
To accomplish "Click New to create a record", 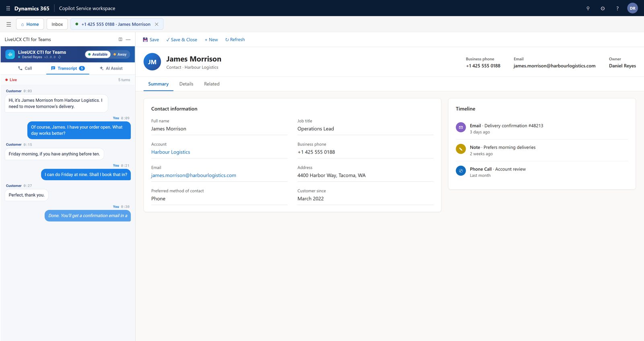I will point(211,39).
